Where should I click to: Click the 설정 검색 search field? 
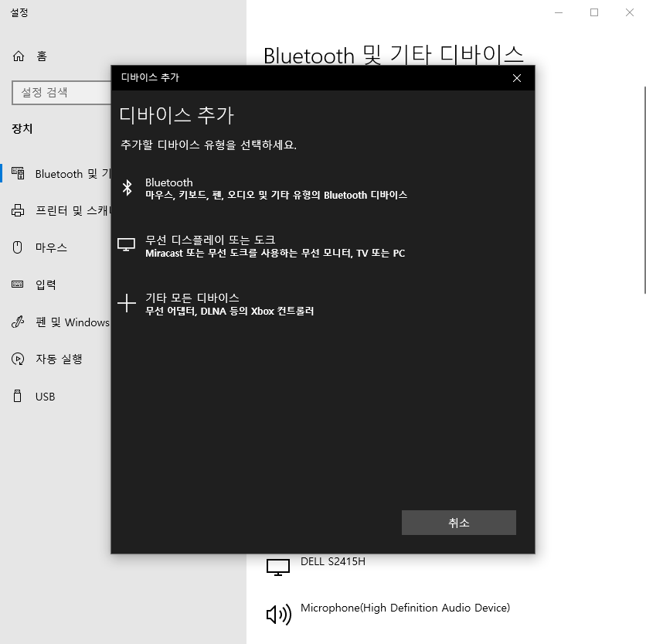pos(61,92)
